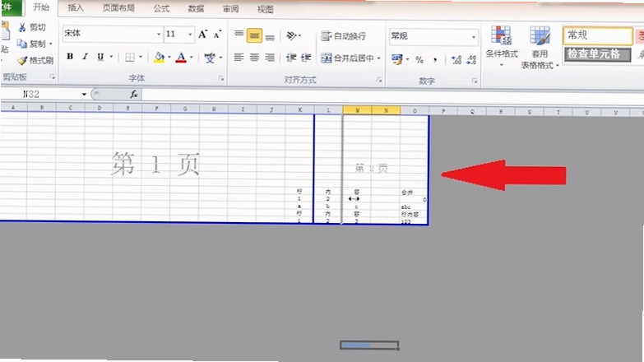
Task: Open the font group dialog launcher
Action: coord(221,78)
